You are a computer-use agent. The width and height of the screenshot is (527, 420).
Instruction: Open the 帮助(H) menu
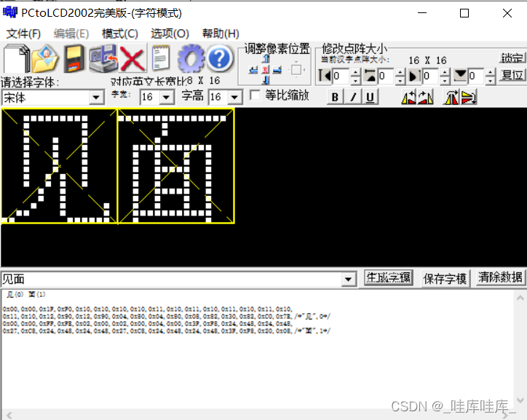tap(221, 33)
